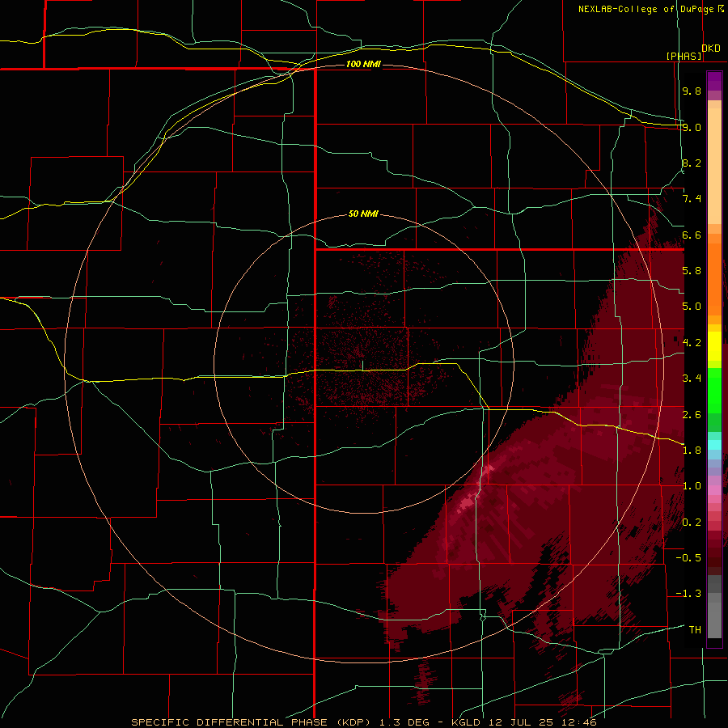Click the 5.0 scale value
The width and height of the screenshot is (728, 728).
pyautogui.click(x=692, y=307)
